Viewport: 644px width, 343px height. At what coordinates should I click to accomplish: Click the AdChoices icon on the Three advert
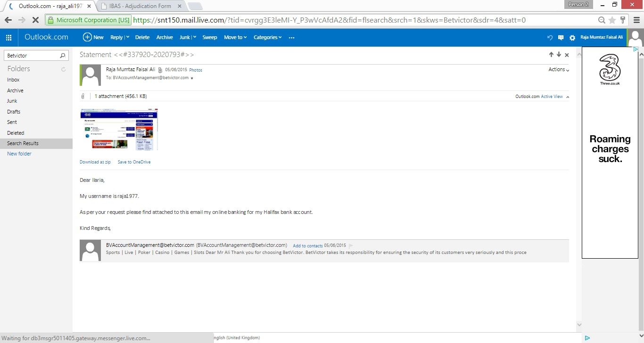(x=636, y=49)
